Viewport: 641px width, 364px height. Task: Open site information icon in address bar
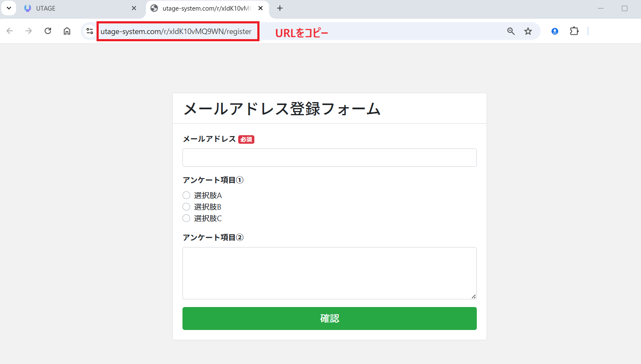pyautogui.click(x=90, y=31)
